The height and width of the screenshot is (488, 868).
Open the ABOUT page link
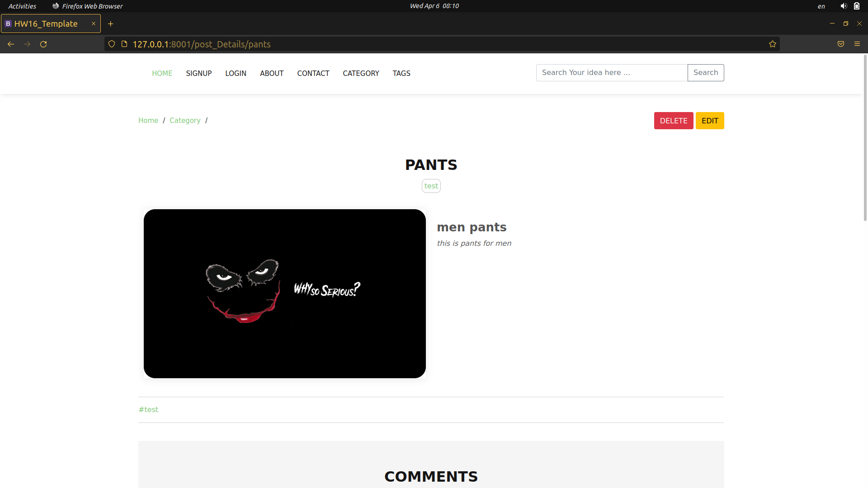[272, 73]
